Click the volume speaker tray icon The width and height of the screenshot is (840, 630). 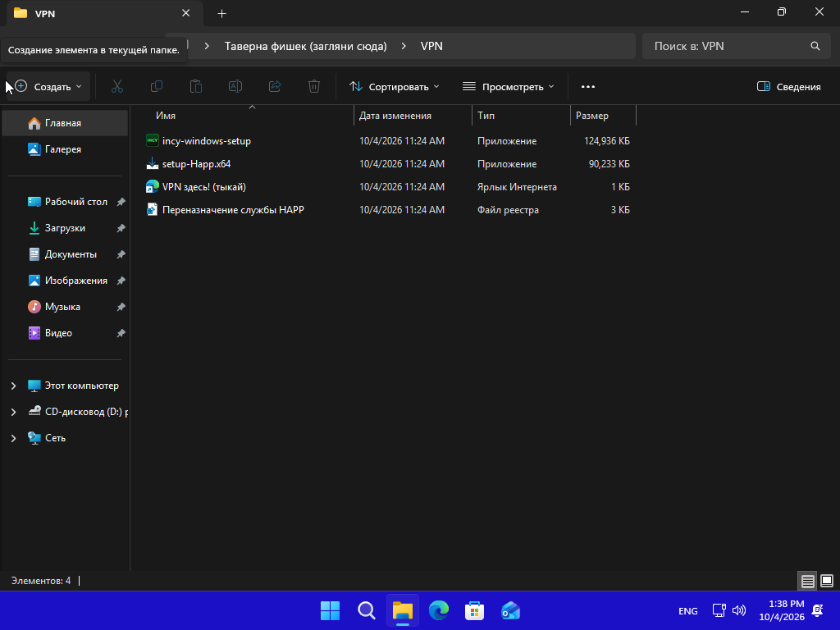tap(739, 610)
